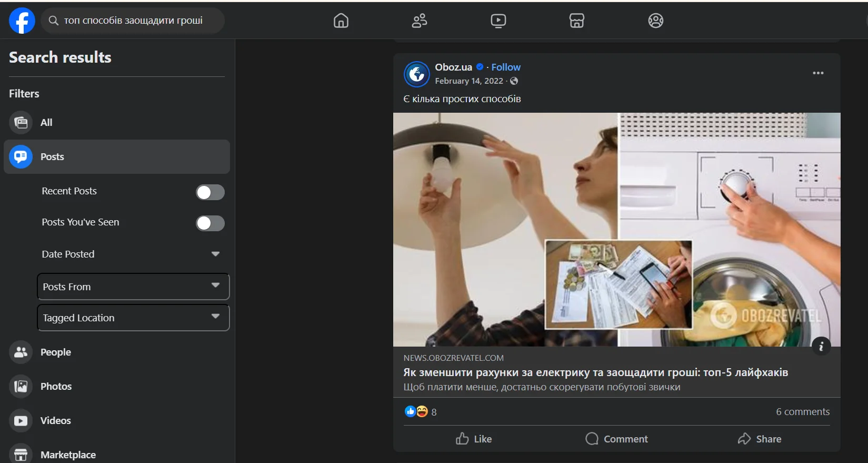Share the Oboz.ua post
Viewport: 868px width, 463px height.
759,439
